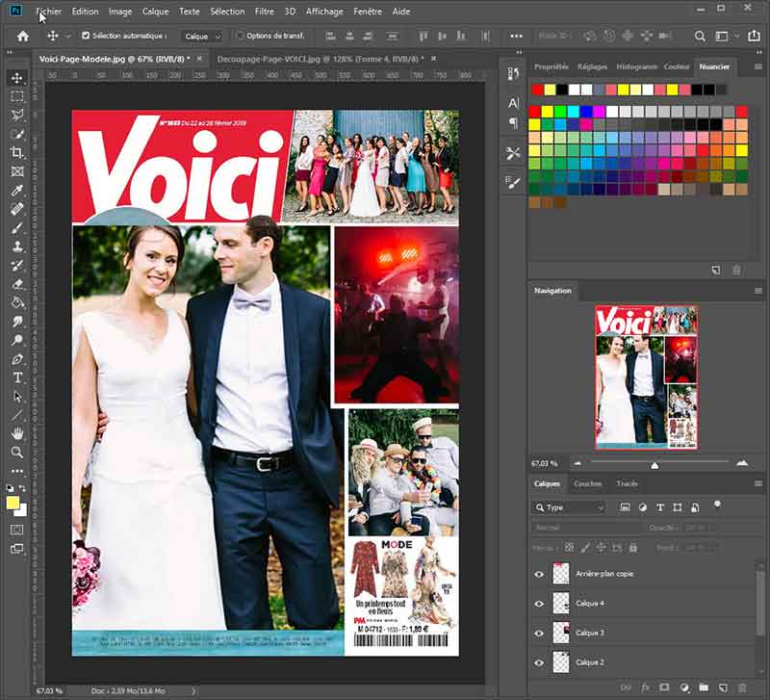Click the Navigator thumbnail preview

(x=646, y=377)
